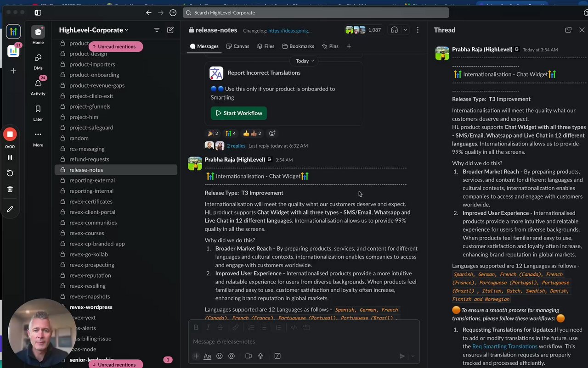
Task: Stop the screen recording
Action: tap(10, 134)
